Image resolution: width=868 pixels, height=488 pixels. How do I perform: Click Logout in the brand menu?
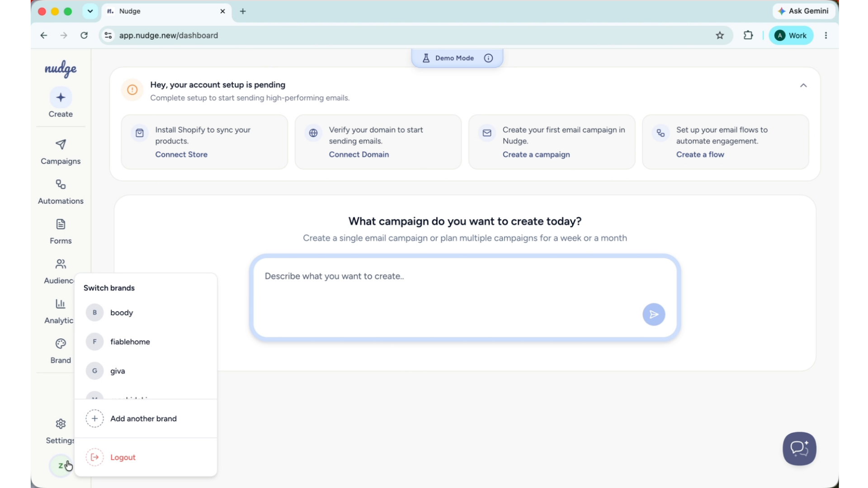[x=146, y=457]
